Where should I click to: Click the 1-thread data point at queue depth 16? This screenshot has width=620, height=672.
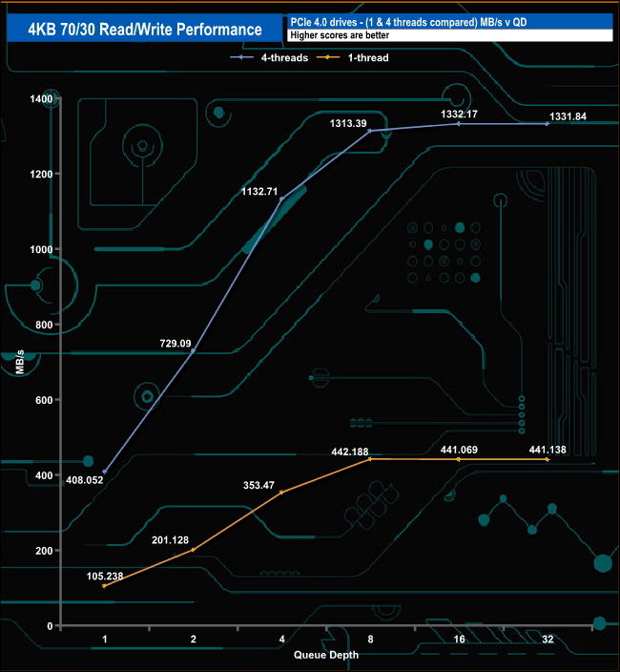(x=459, y=459)
